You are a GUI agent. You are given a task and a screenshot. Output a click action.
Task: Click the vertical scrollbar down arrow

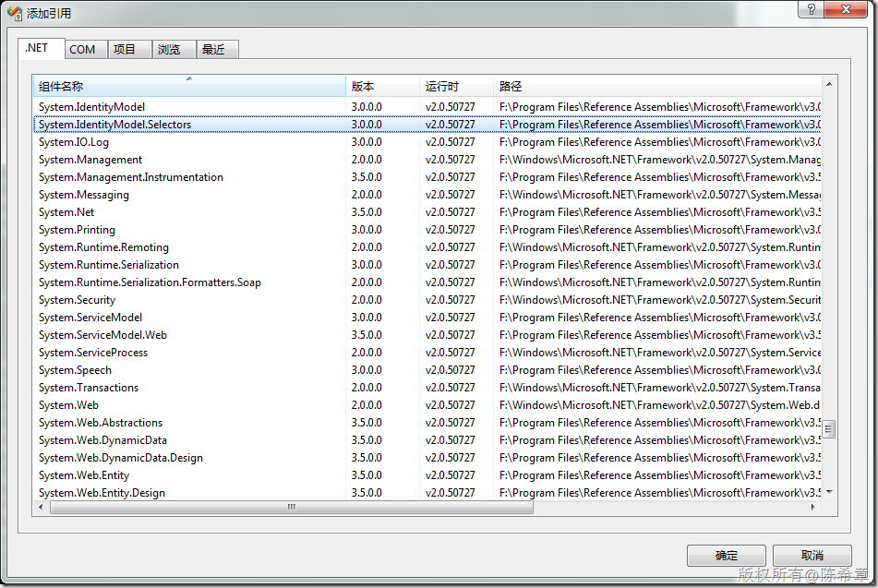point(829,492)
